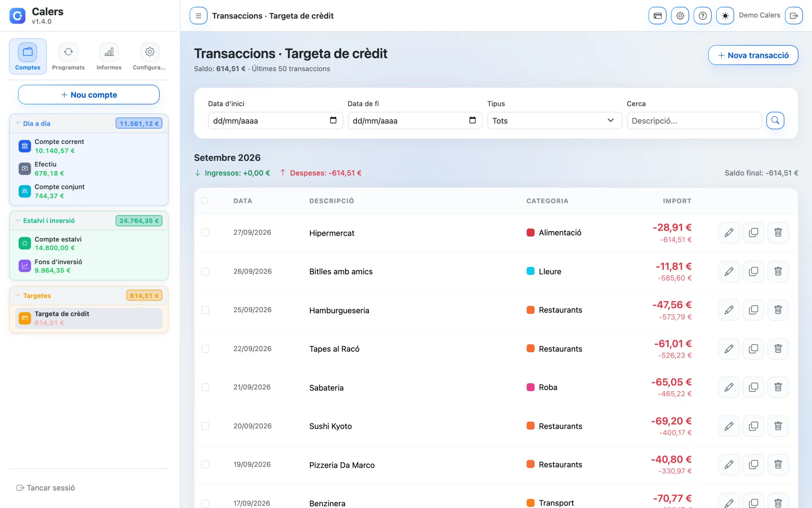This screenshot has width=812, height=508.
Task: Click the credit card icon in top bar
Action: [657, 16]
